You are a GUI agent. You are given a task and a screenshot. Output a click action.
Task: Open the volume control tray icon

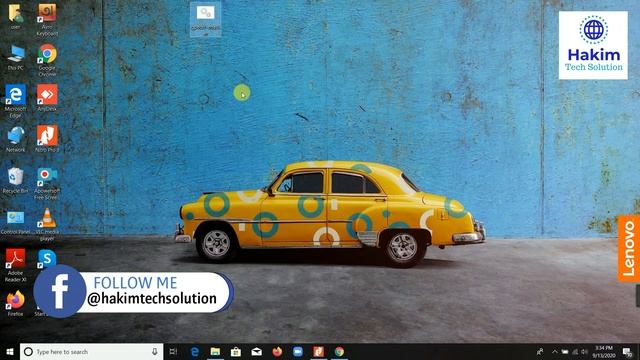tap(584, 351)
